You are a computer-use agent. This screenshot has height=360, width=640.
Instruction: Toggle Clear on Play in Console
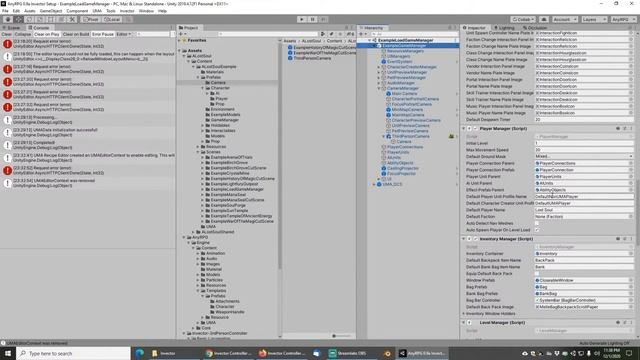click(x=47, y=34)
